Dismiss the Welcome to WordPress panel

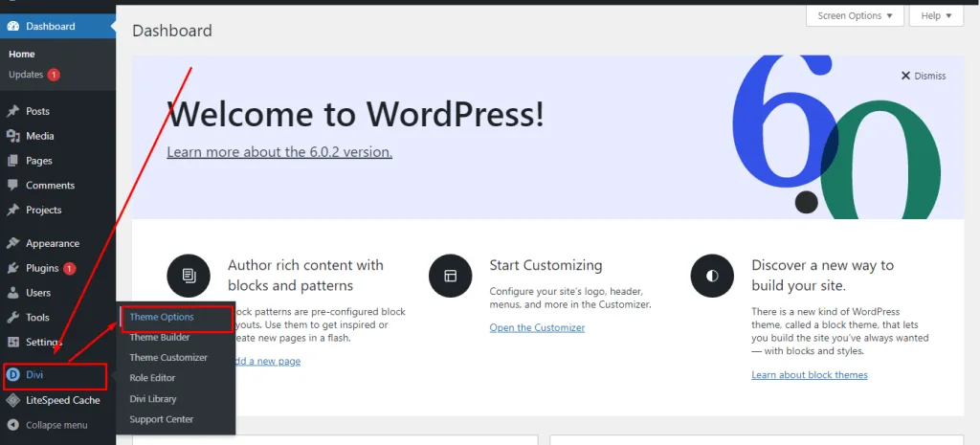click(x=923, y=76)
